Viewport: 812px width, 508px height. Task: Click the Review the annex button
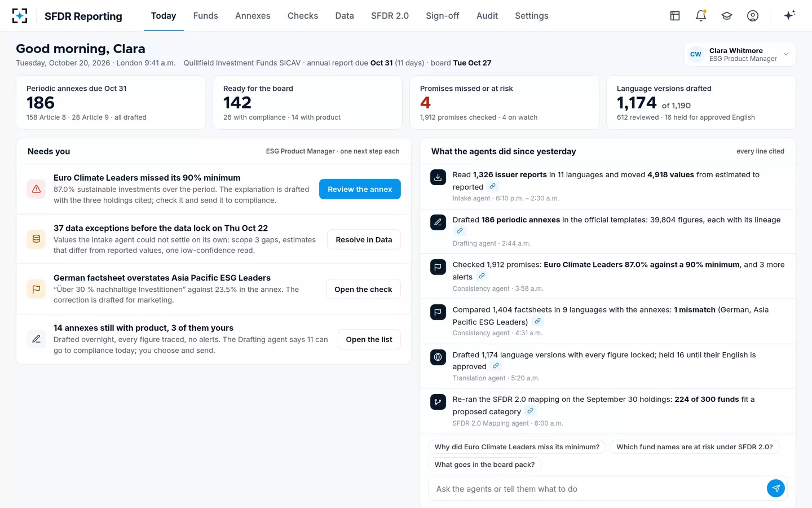pos(360,189)
